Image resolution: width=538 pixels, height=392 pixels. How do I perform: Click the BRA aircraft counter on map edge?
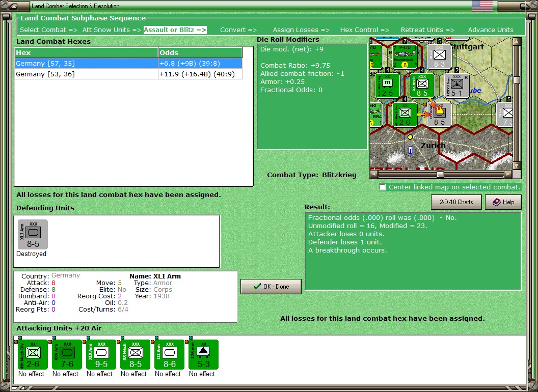pyautogui.click(x=376, y=115)
